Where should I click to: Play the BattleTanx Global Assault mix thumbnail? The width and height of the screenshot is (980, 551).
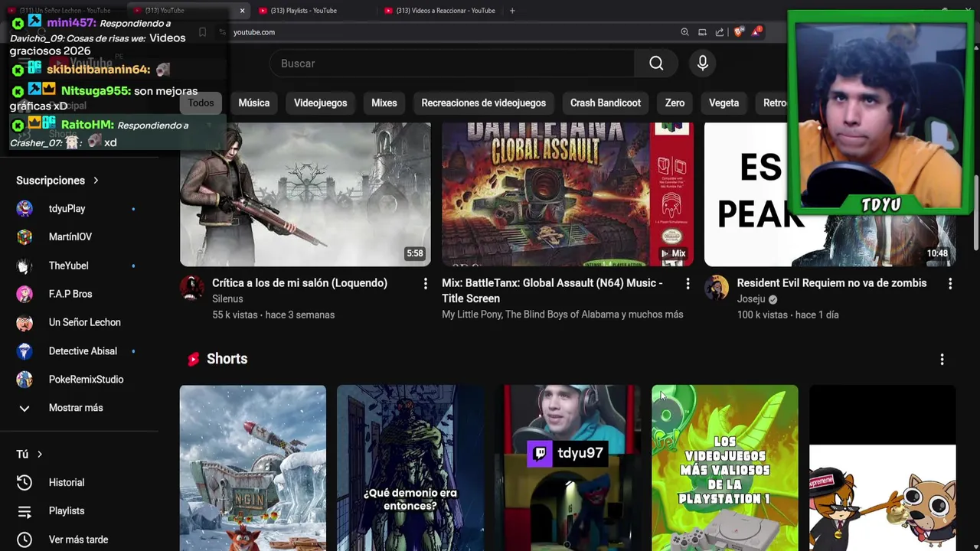pos(567,194)
